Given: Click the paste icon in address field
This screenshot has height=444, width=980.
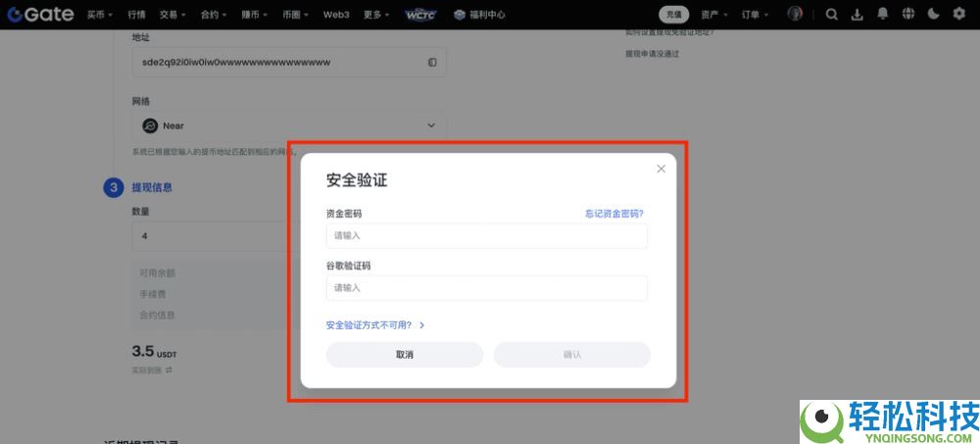Looking at the screenshot, I should [432, 63].
